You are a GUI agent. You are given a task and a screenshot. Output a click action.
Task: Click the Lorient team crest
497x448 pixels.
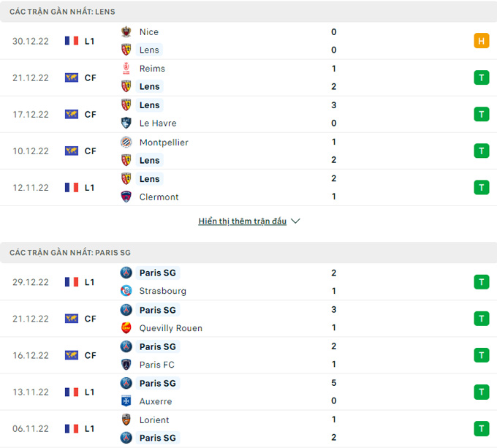pyautogui.click(x=126, y=420)
